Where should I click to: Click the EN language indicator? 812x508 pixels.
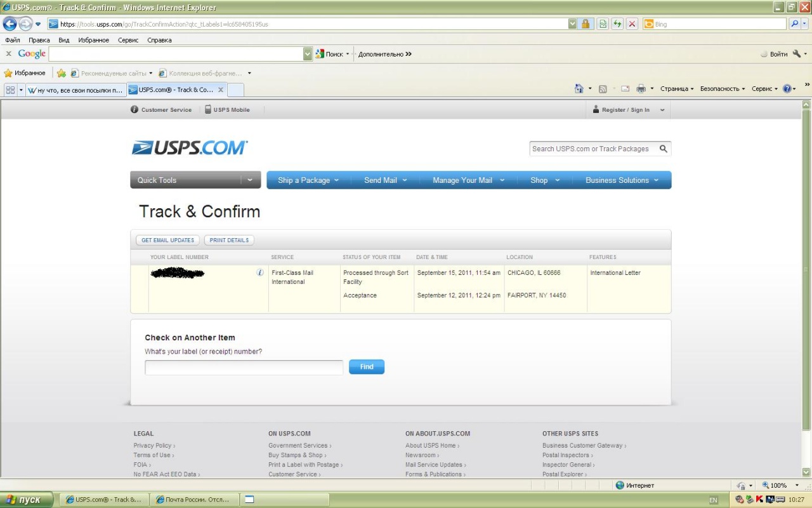[713, 500]
